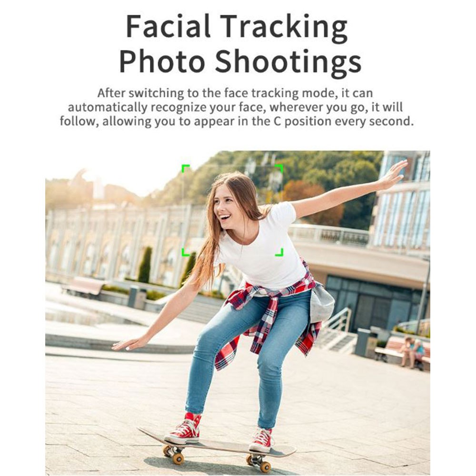Viewport: 476px width, 476px height.
Task: Click the face tracking mode description paragraph
Action: [x=237, y=107]
